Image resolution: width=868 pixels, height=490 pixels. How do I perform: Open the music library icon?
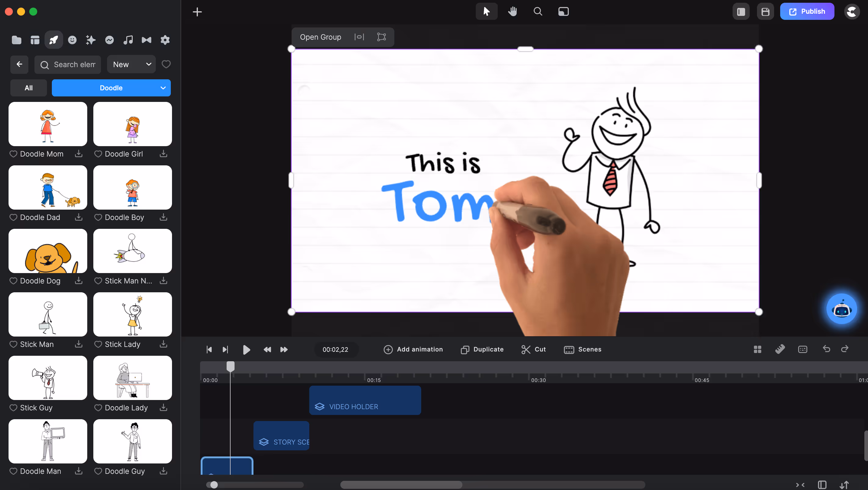pyautogui.click(x=128, y=40)
